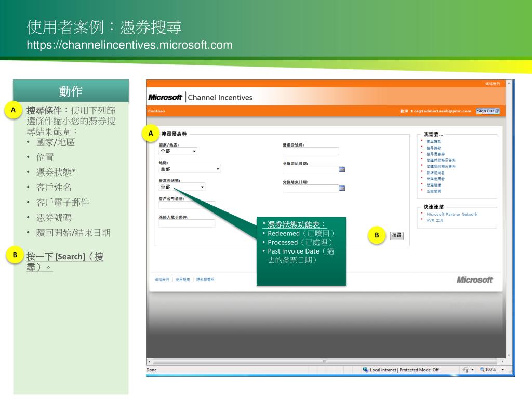The image size is (532, 399).
Task: Click into the 兌換開始日期 date field
Action: pyautogui.click(x=311, y=170)
